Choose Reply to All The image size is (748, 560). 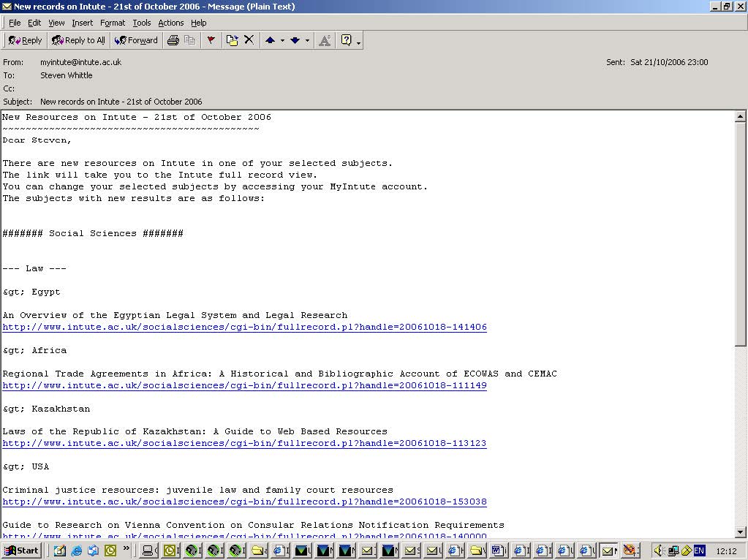pos(79,40)
